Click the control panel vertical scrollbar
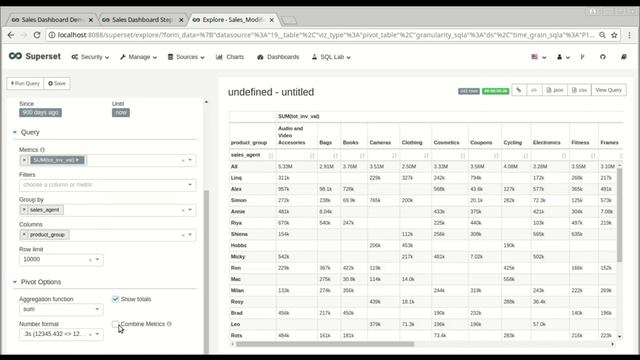640x360 pixels. pos(206,271)
